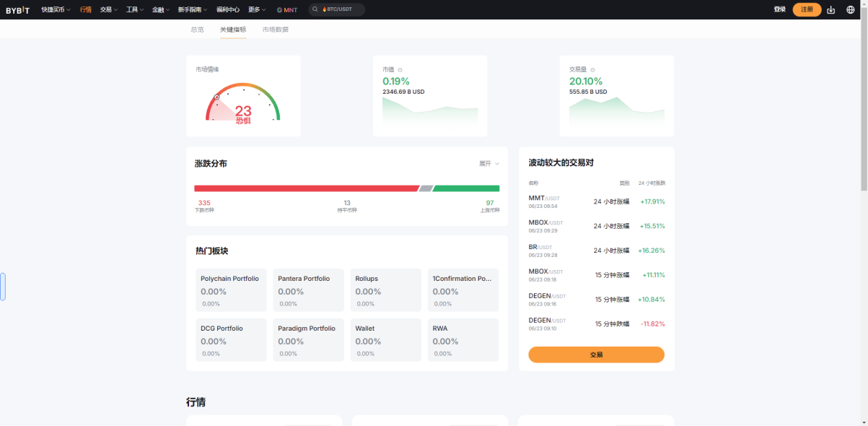Click the Bybit logo

pyautogui.click(x=18, y=9)
